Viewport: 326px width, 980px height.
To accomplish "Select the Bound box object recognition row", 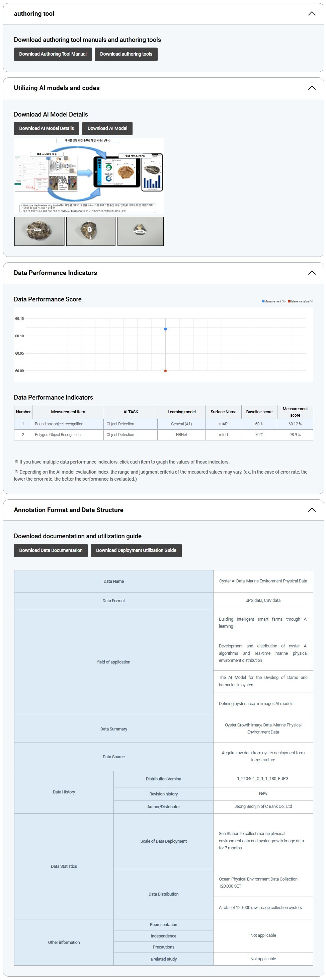I will click(59, 424).
